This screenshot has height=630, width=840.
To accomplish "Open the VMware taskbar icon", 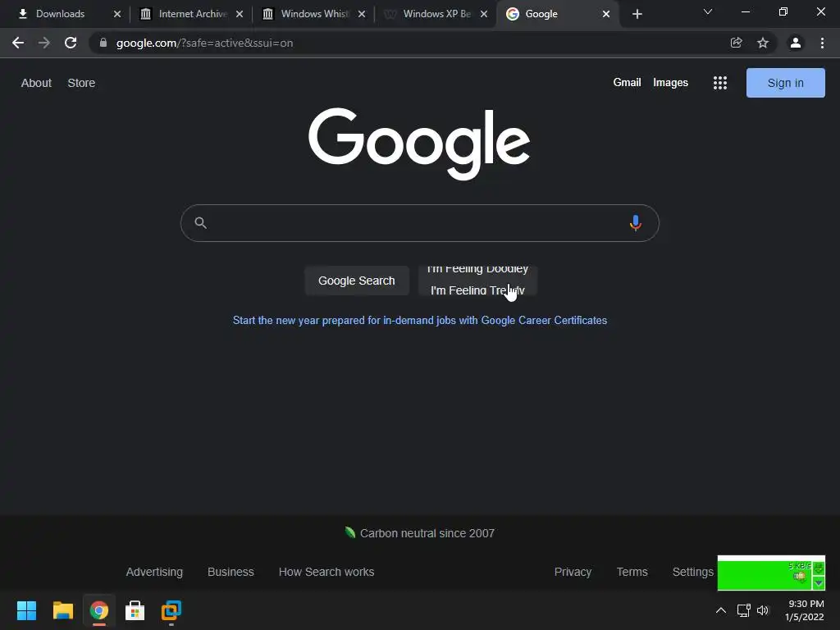I will point(171,610).
